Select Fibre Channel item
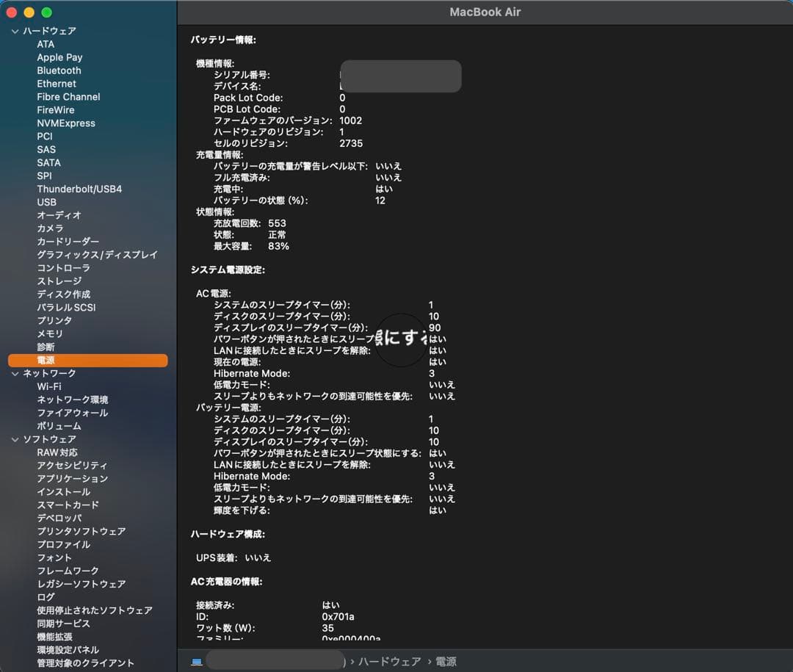Viewport: 793px width, 672px height. point(68,97)
